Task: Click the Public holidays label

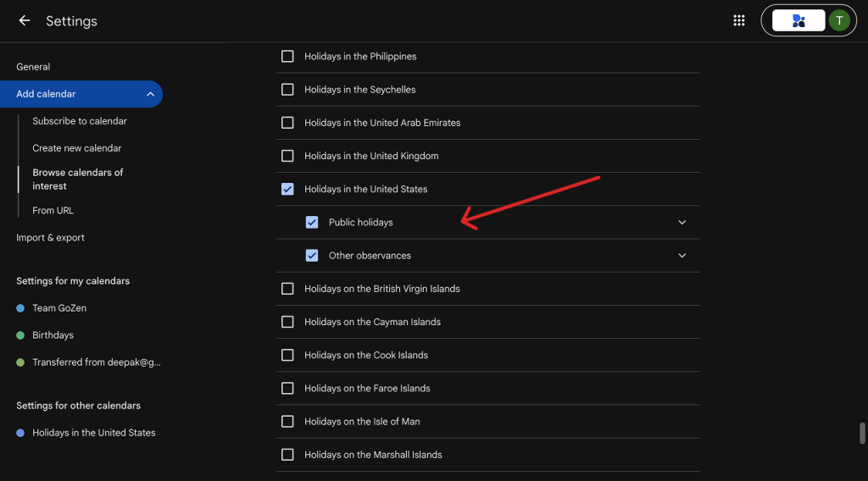Action: [x=361, y=222]
